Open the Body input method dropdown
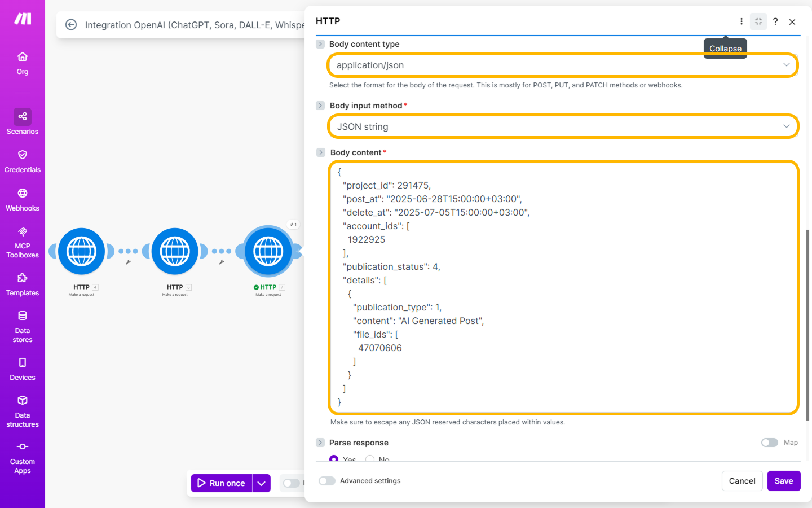 (562, 127)
